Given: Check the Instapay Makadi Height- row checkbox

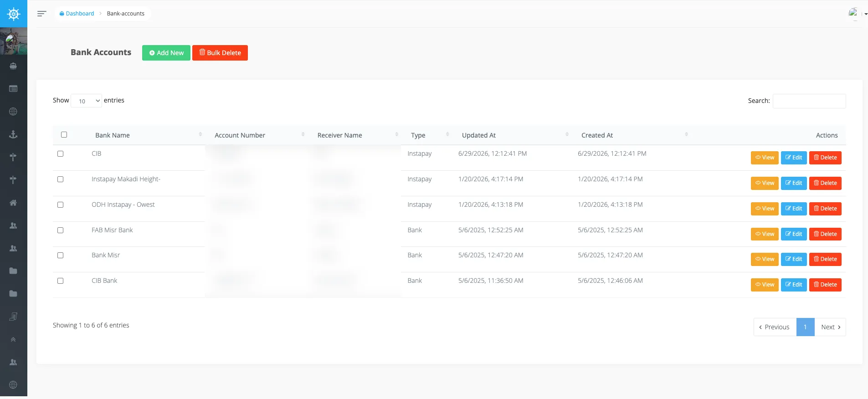Looking at the screenshot, I should (60, 179).
